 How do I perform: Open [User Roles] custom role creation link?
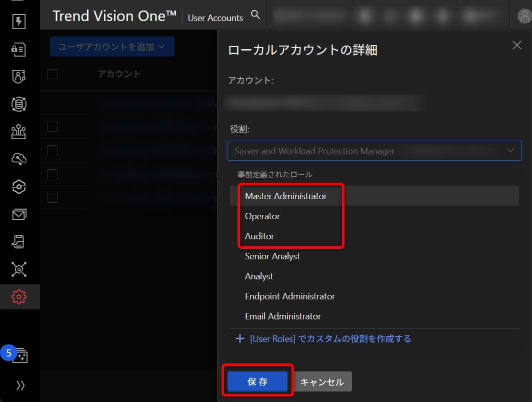(330, 339)
